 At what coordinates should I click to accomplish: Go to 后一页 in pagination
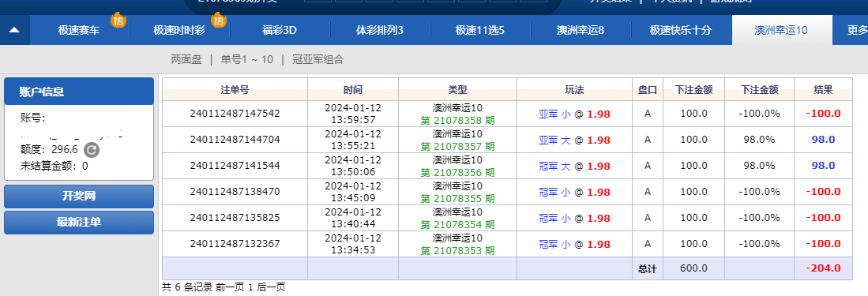click(271, 287)
